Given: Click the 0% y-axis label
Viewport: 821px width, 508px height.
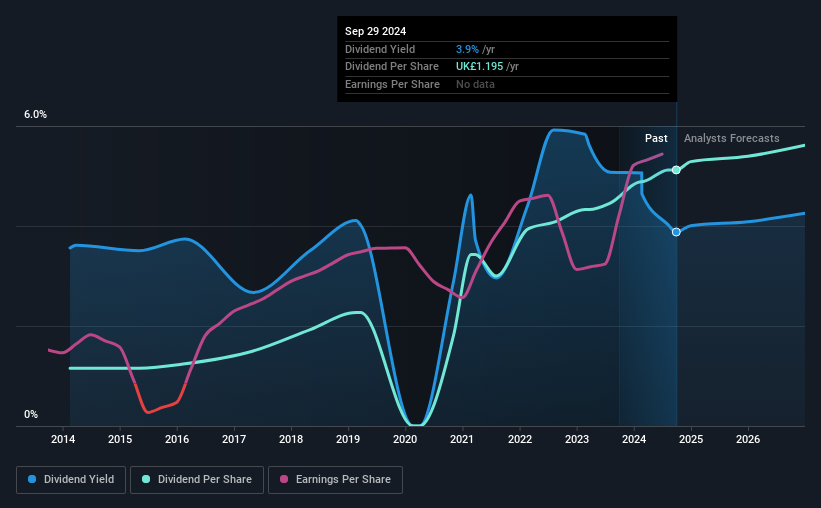Looking at the screenshot, I should click(x=31, y=414).
